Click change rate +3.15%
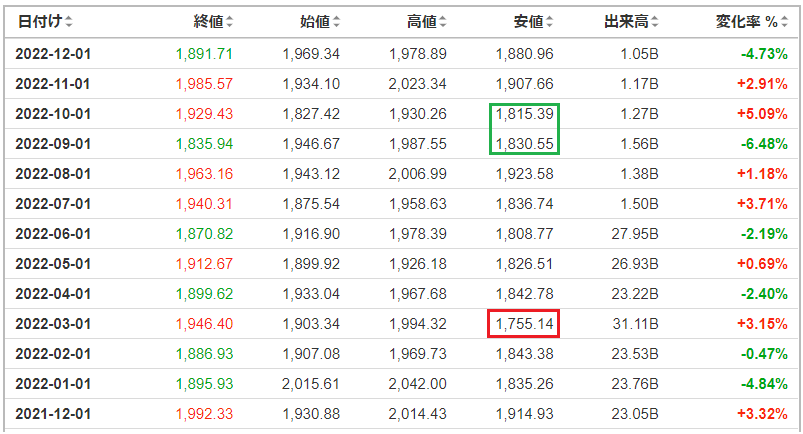The width and height of the screenshot is (803, 434). (763, 324)
